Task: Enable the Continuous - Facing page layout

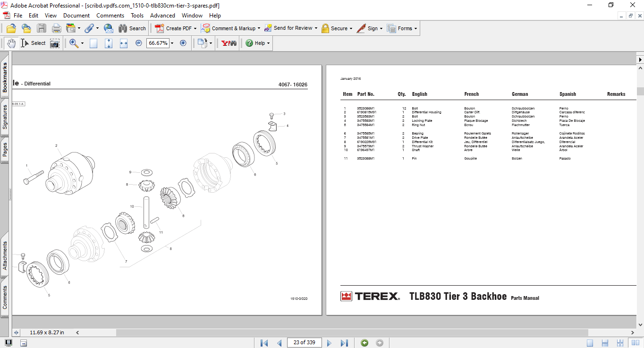Action: [633, 343]
